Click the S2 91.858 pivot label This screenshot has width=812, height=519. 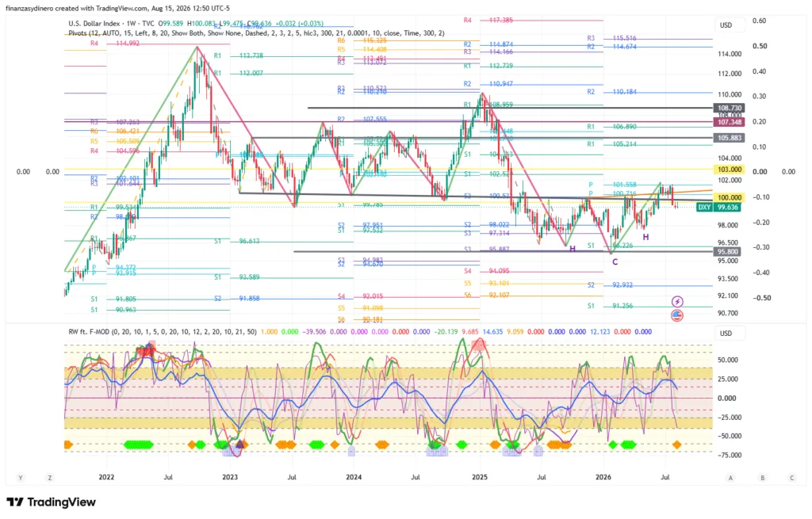[x=237, y=299]
